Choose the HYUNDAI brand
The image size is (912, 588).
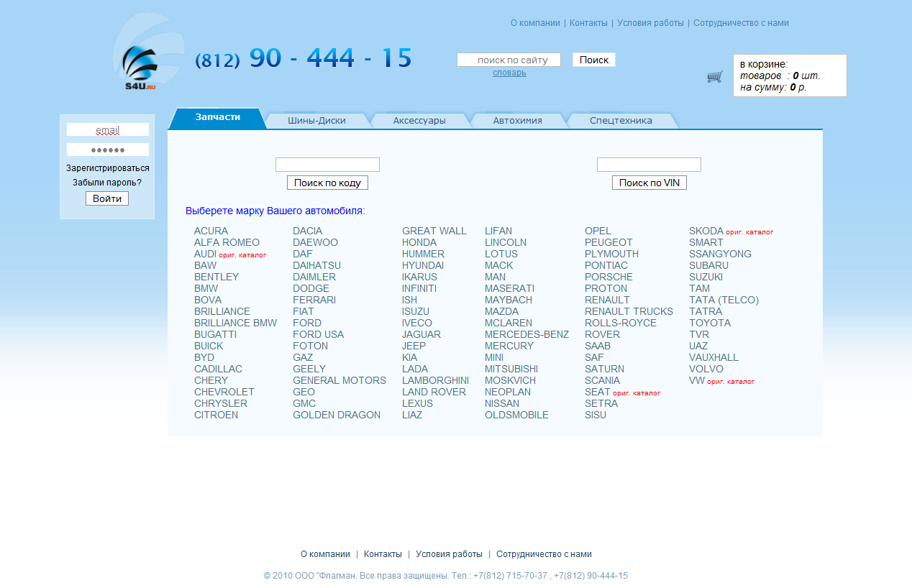click(423, 265)
